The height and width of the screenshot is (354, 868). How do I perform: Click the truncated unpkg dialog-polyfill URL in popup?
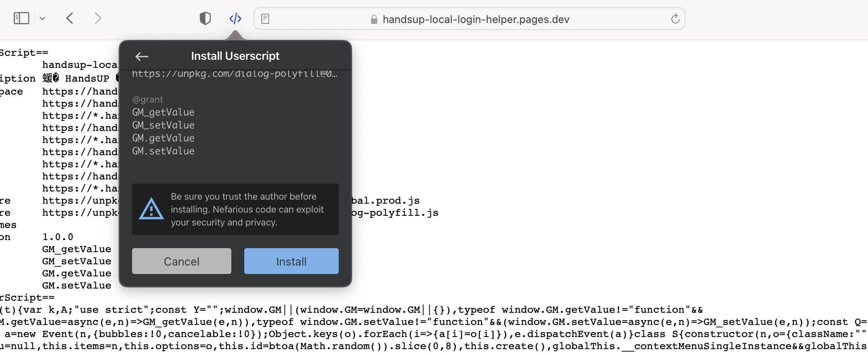234,74
